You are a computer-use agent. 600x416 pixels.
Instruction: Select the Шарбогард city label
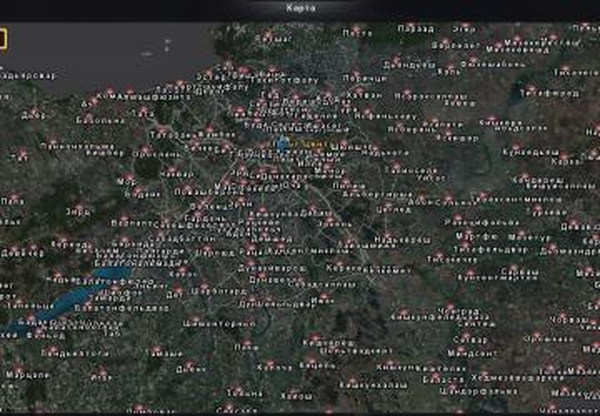218,291
